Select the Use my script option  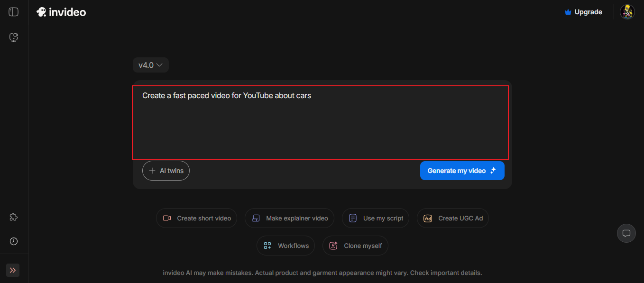[x=376, y=218]
